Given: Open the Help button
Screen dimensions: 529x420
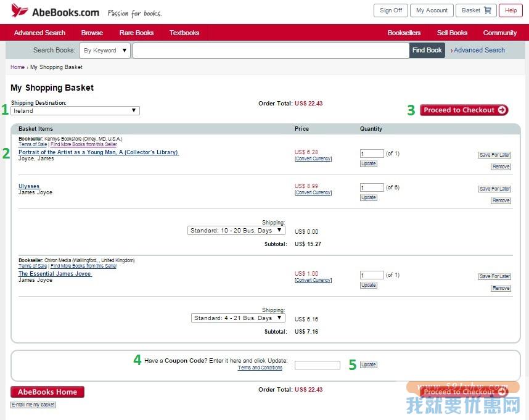Looking at the screenshot, I should 511,10.
